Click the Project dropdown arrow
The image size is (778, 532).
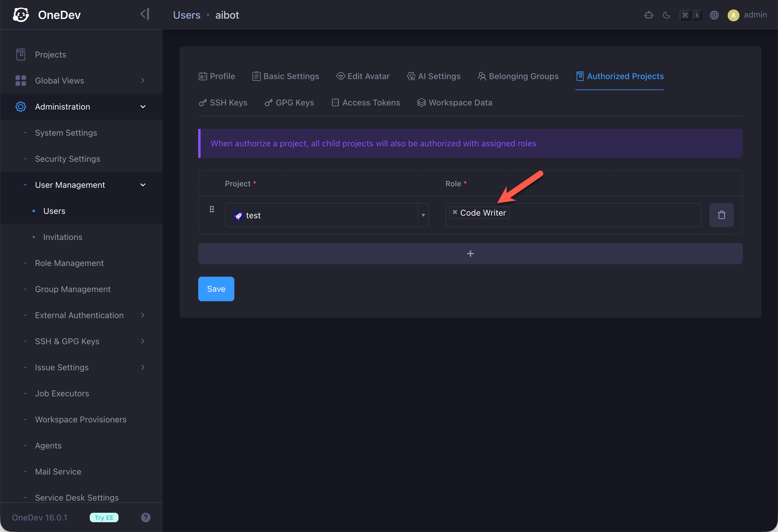(423, 215)
